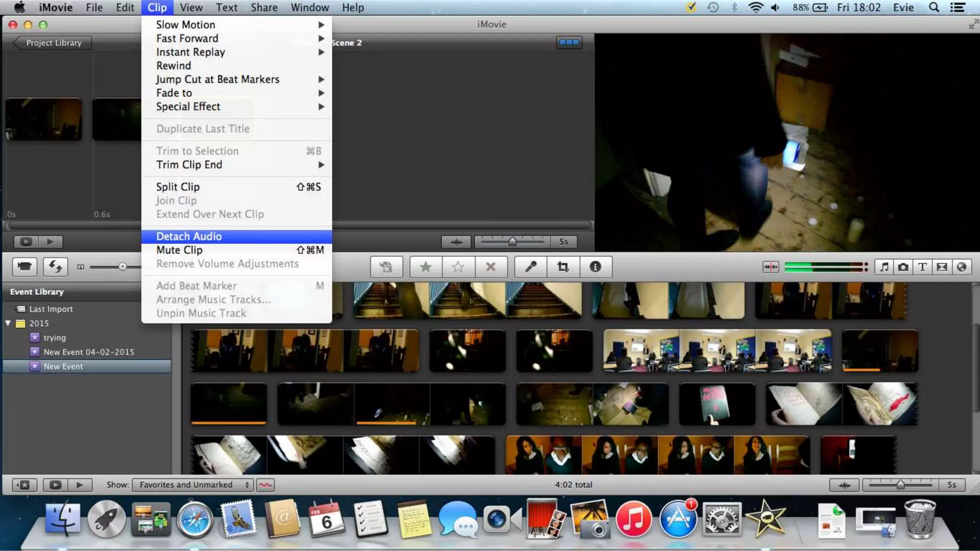980x551 pixels.
Task: Mark selection as Favorite
Action: click(426, 267)
